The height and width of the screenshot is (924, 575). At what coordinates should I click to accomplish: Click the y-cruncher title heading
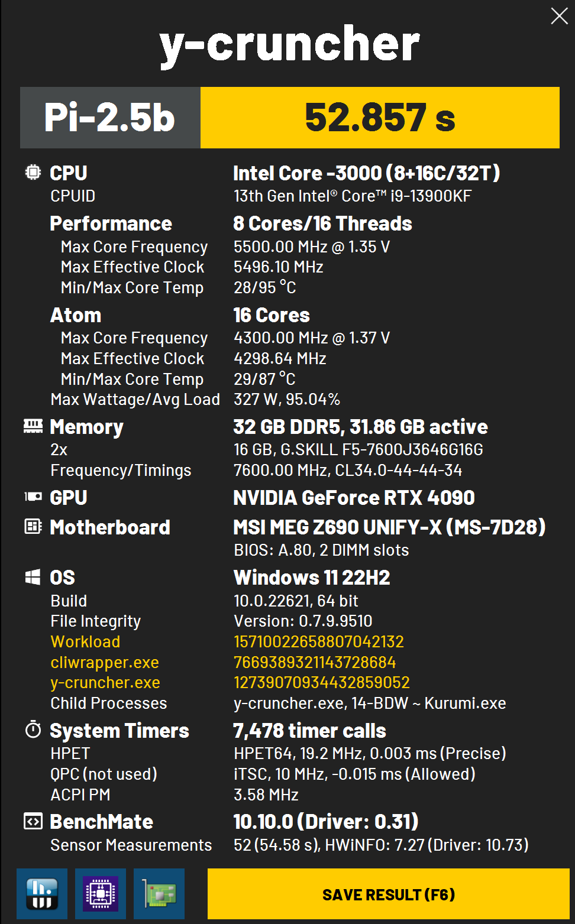(x=289, y=46)
